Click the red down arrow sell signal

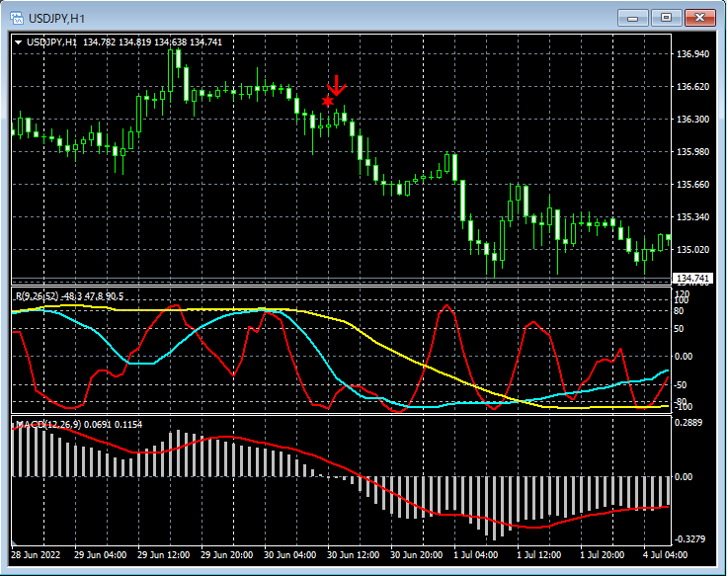[337, 86]
